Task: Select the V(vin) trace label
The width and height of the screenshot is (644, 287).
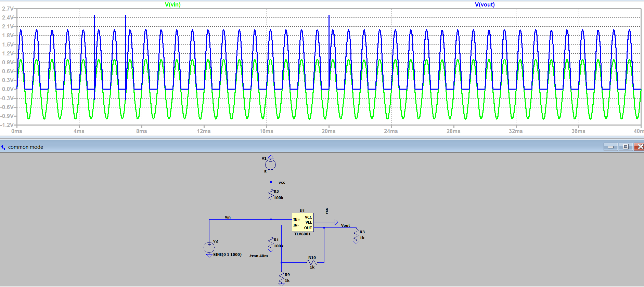Action: (x=173, y=4)
